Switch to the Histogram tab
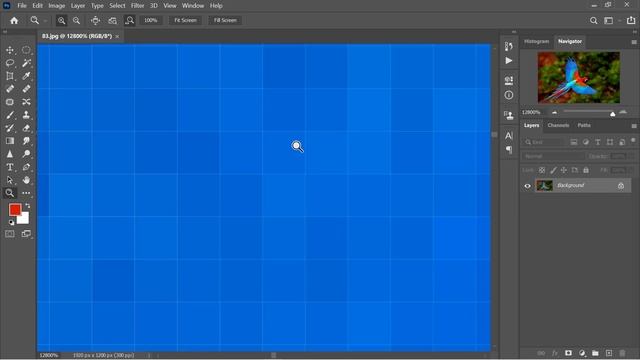The width and height of the screenshot is (640, 360). pos(536,42)
